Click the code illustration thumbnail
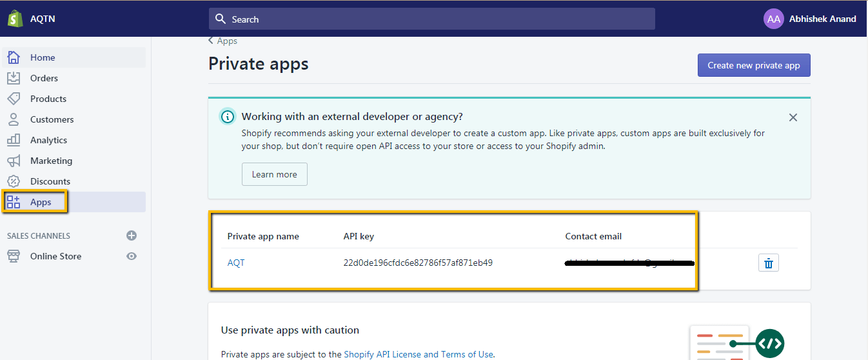The height and width of the screenshot is (360, 868). [737, 342]
